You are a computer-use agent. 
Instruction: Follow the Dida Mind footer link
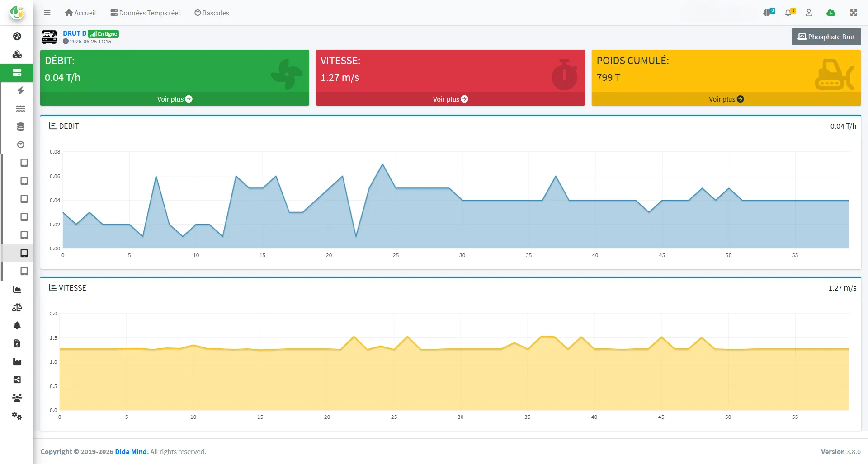(132, 451)
